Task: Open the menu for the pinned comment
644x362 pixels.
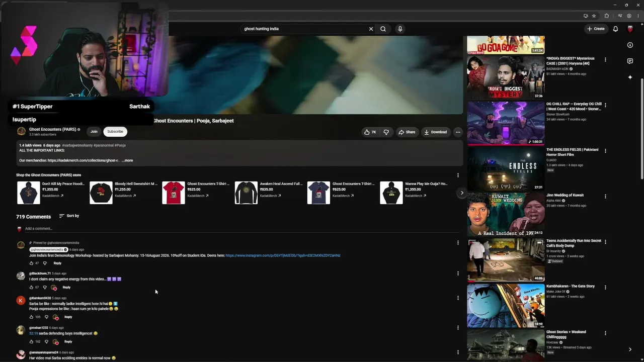Action: pyautogui.click(x=458, y=242)
